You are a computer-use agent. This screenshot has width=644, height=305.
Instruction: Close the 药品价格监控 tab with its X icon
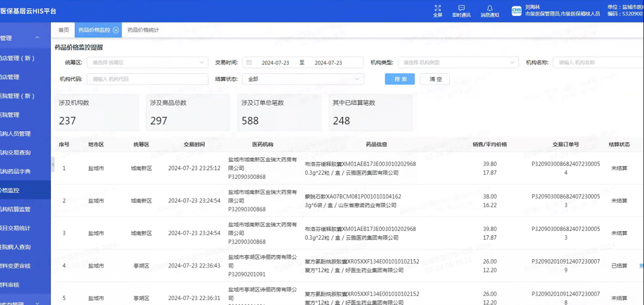click(x=116, y=30)
